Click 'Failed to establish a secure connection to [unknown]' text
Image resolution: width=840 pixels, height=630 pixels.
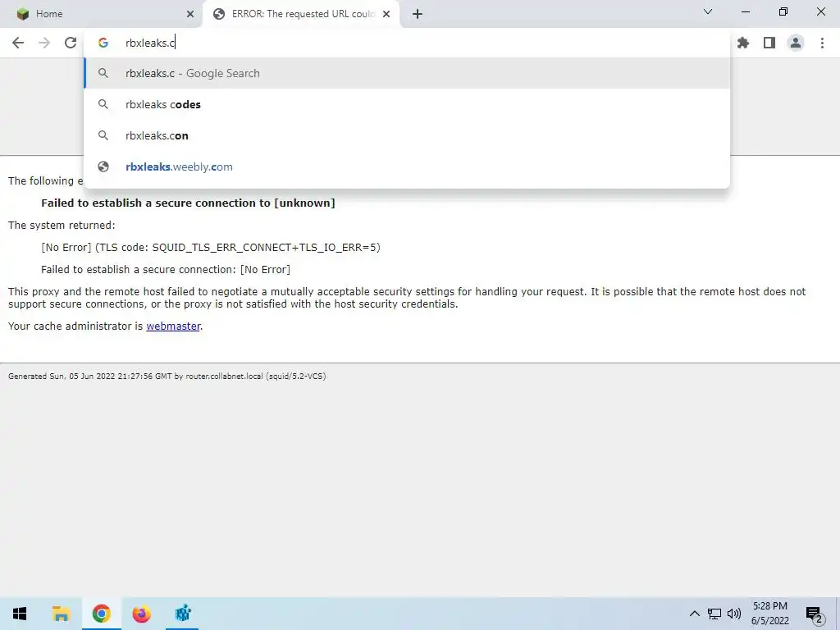188,203
